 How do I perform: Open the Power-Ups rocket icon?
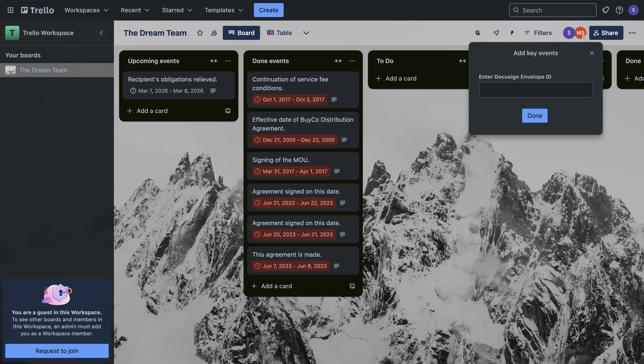coord(496,33)
